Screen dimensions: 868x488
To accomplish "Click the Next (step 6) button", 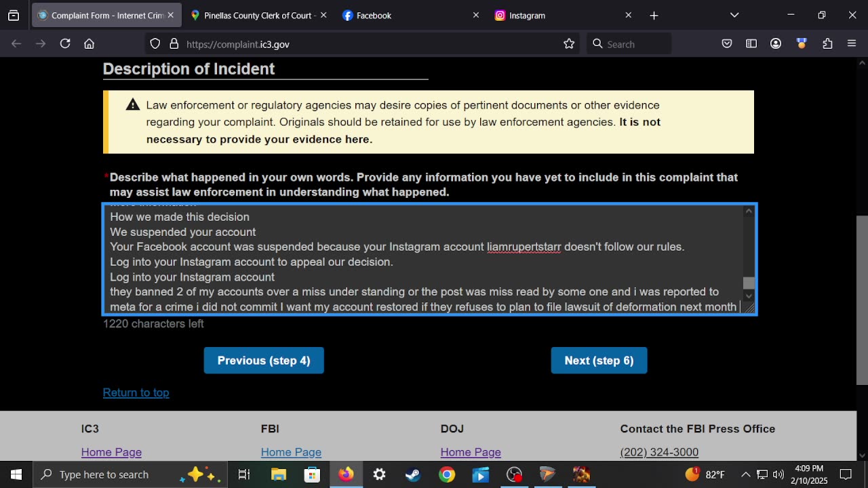I will point(599,361).
